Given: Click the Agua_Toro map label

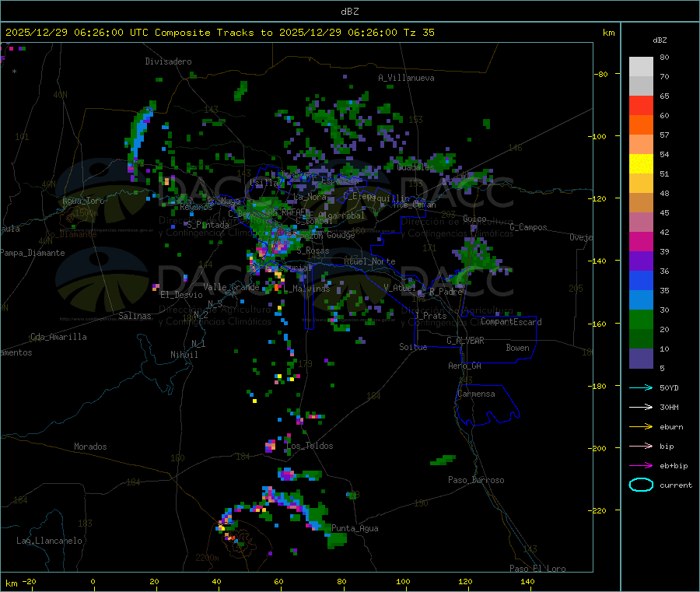Looking at the screenshot, I should point(83,201).
